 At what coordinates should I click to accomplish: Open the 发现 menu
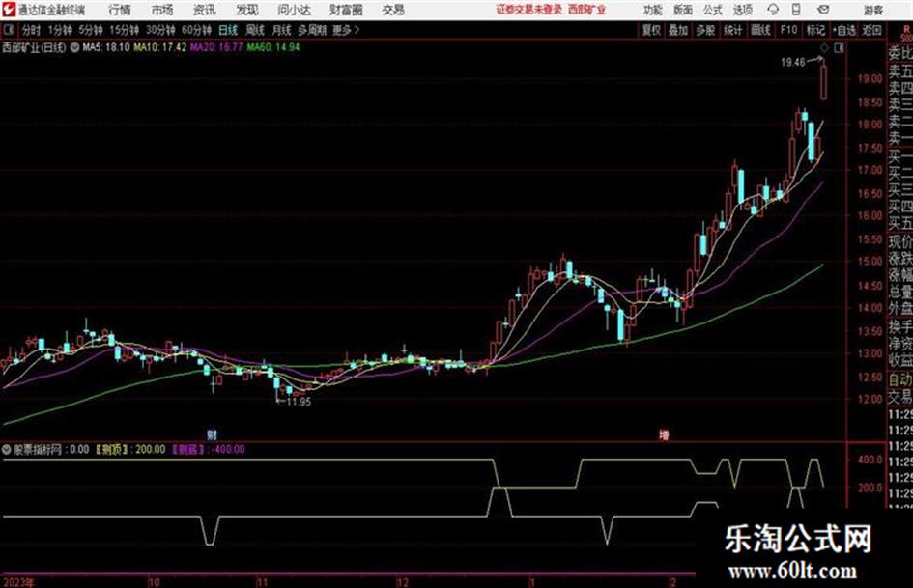[x=247, y=10]
